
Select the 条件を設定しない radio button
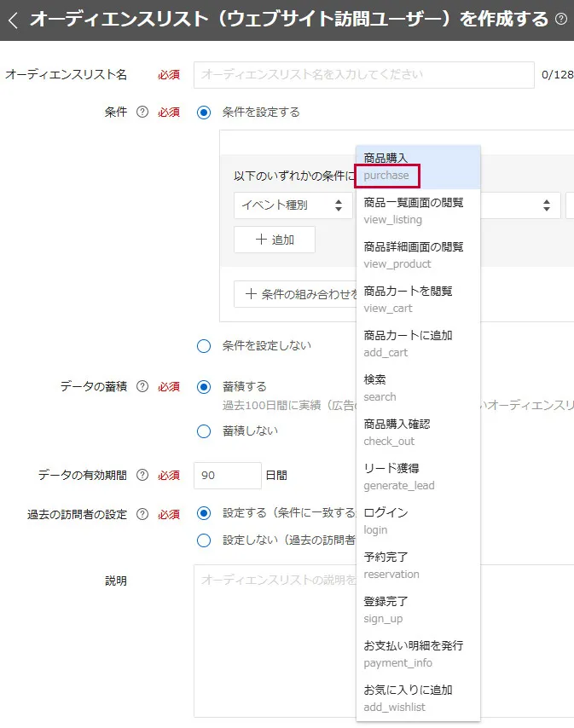pyautogui.click(x=204, y=346)
